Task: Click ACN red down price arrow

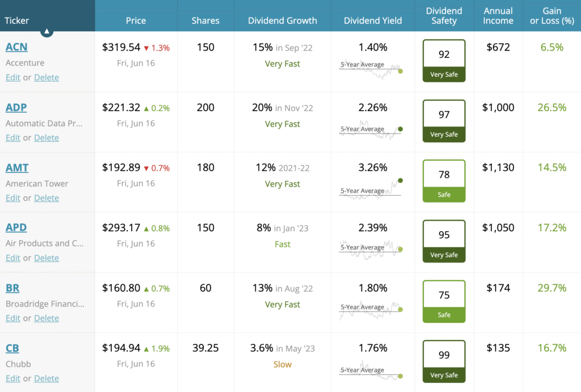Action: 146,48
